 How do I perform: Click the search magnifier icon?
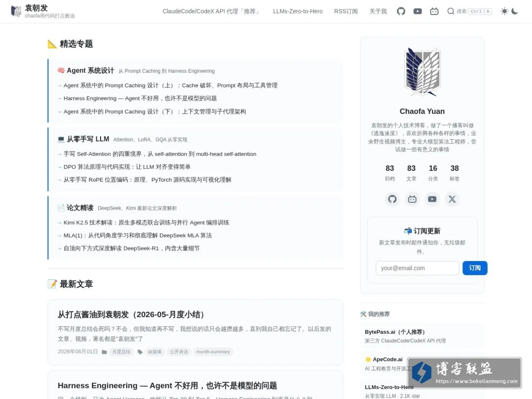(x=451, y=11)
